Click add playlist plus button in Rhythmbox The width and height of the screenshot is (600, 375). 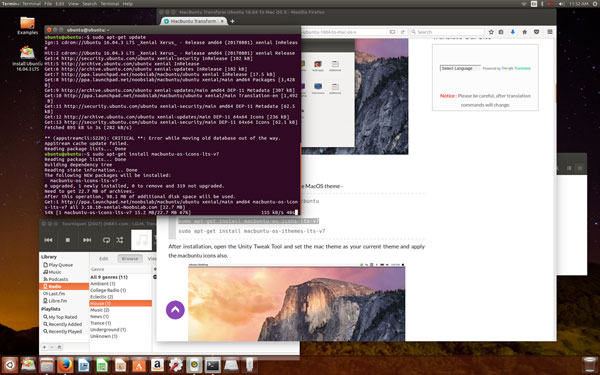[x=44, y=347]
